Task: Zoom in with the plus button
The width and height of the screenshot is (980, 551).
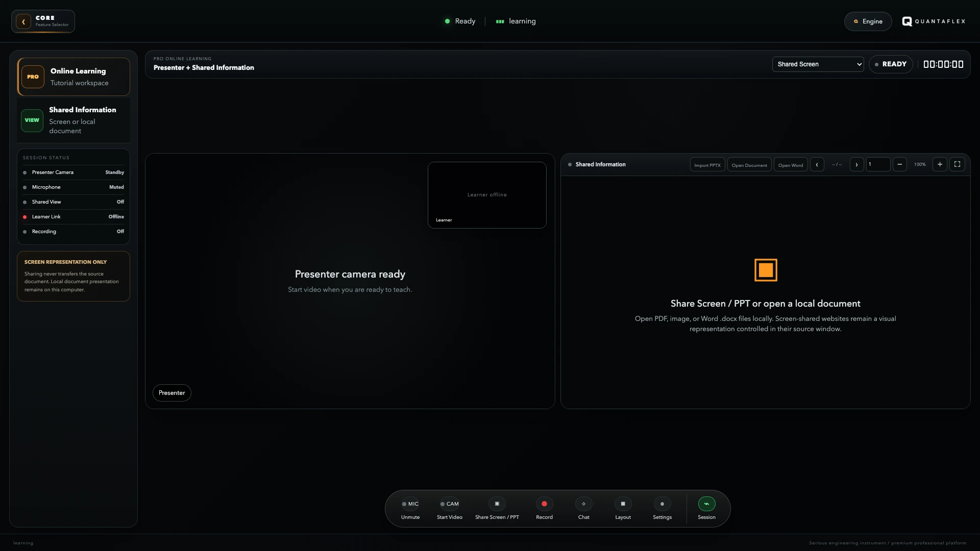Action: coord(940,164)
